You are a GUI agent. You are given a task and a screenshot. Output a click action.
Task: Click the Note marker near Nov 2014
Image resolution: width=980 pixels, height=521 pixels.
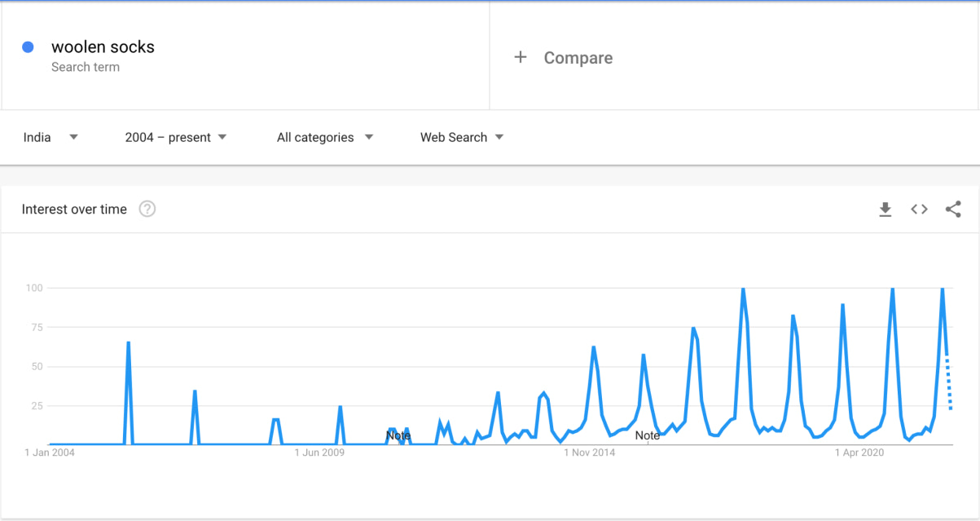click(x=648, y=436)
